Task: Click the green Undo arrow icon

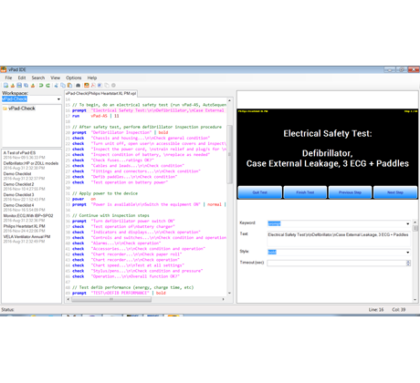Action: [x=41, y=85]
